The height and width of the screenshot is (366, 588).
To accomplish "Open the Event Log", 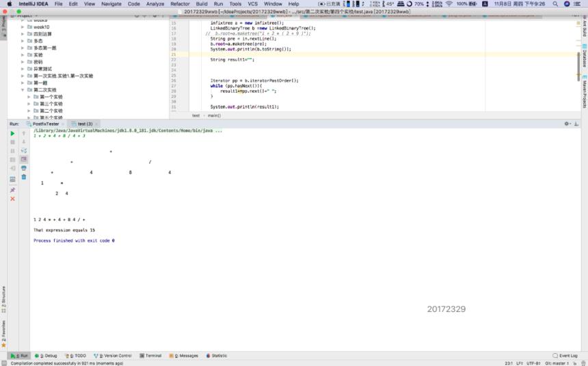I will pyautogui.click(x=565, y=356).
